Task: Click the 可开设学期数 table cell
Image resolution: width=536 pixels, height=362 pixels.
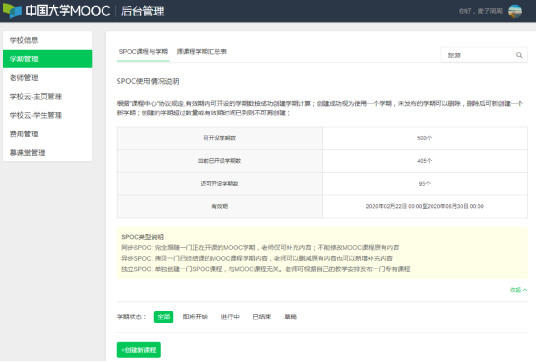Action: coord(219,138)
